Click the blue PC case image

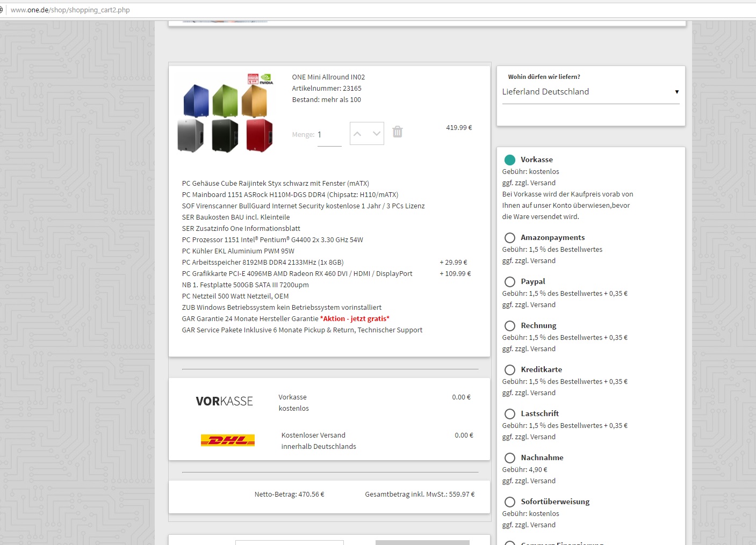pos(196,101)
